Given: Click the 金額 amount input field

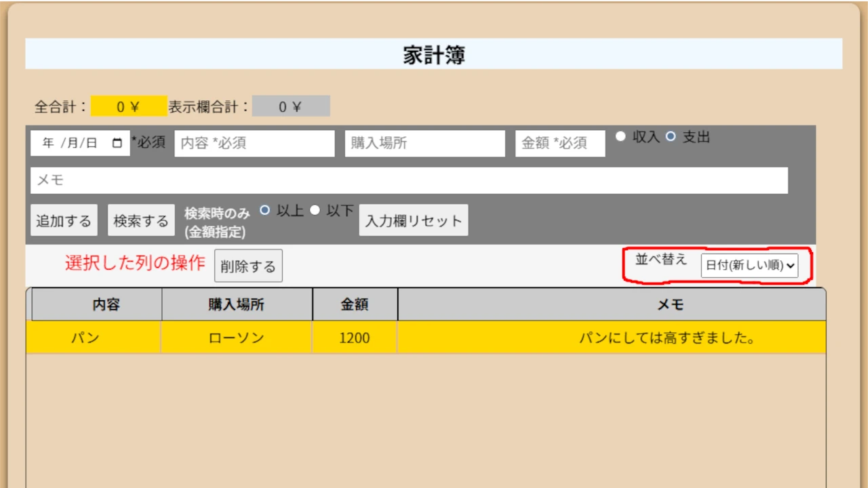Looking at the screenshot, I should tap(559, 144).
